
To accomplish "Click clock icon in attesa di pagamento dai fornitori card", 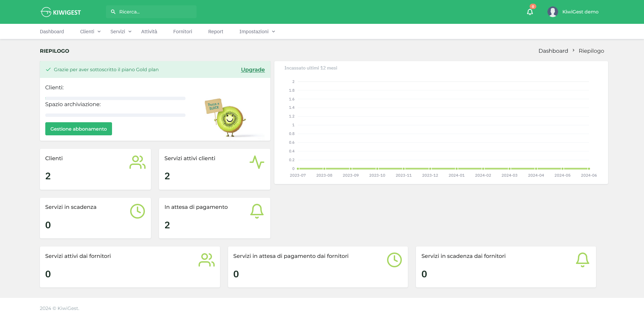I will pyautogui.click(x=394, y=260).
